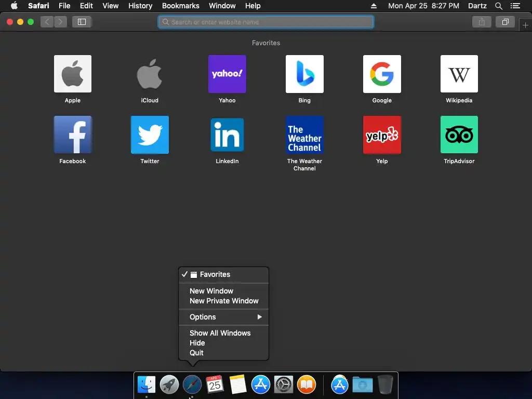532x399 pixels.
Task: Choose New Window from the Dock menu
Action: 223,291
